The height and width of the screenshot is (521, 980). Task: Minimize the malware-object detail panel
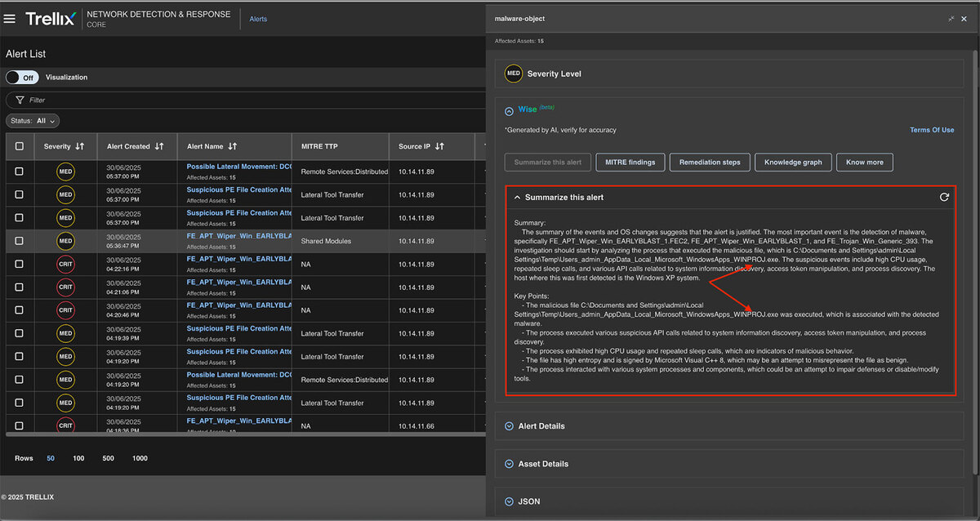point(951,19)
